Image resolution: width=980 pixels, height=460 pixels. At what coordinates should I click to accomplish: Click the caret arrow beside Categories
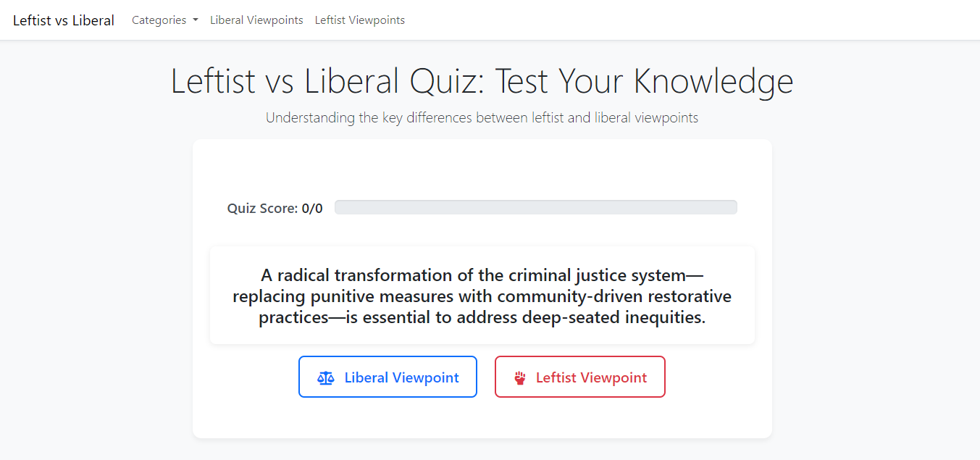coord(196,21)
